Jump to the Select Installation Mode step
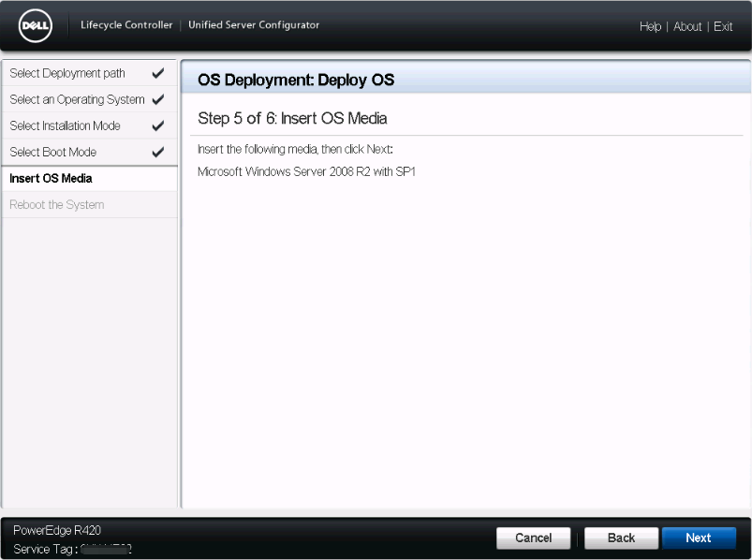This screenshot has height=560, width=752. tap(65, 125)
